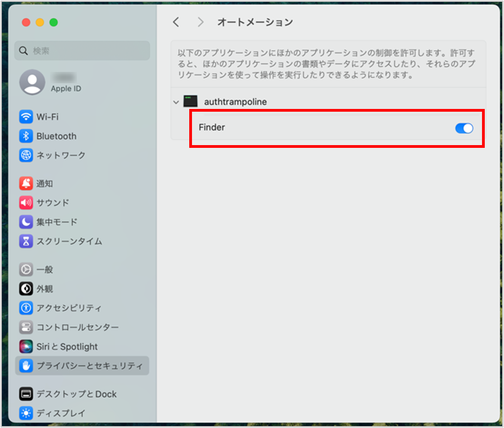The height and width of the screenshot is (428, 504).
Task: Open Siri と Spotlight settings
Action: tap(67, 347)
